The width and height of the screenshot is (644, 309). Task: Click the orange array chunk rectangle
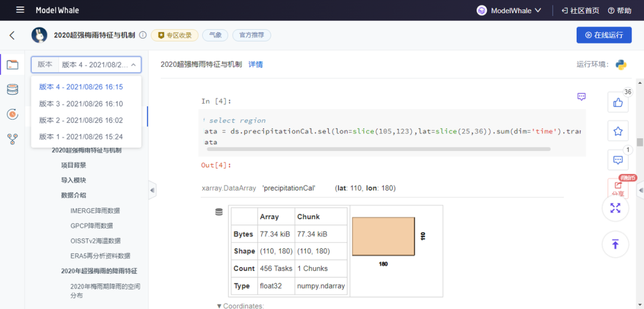click(383, 236)
